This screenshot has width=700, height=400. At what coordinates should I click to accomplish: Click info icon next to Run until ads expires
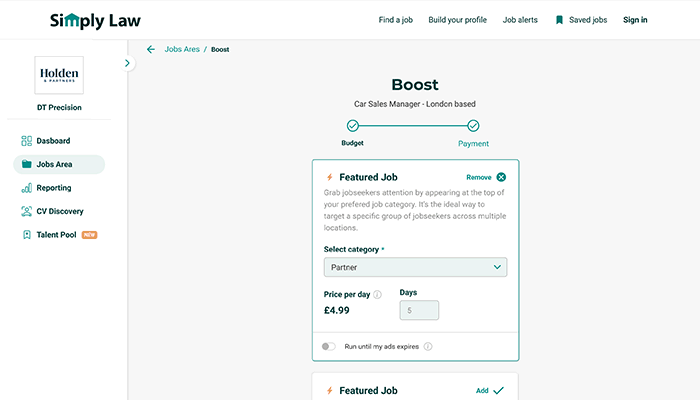point(428,346)
